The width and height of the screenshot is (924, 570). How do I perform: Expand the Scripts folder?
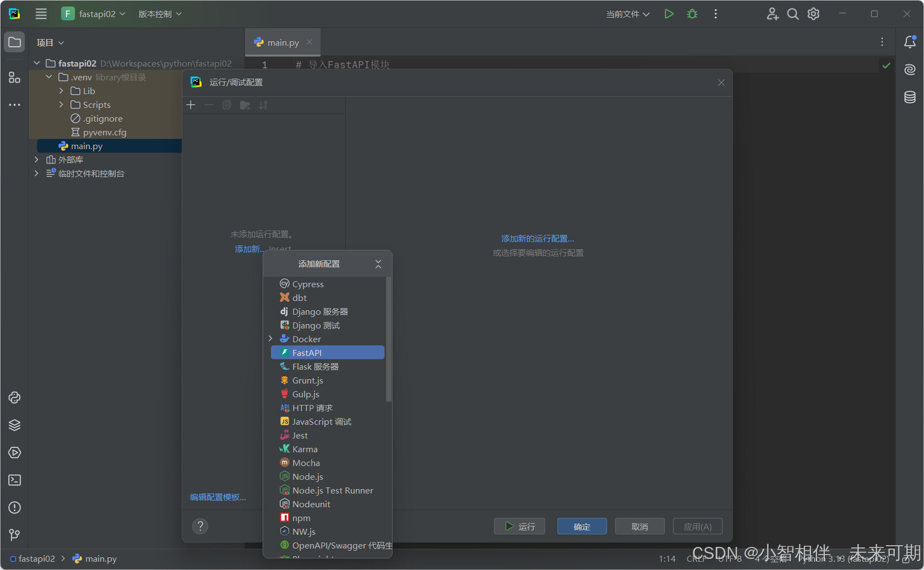click(61, 105)
